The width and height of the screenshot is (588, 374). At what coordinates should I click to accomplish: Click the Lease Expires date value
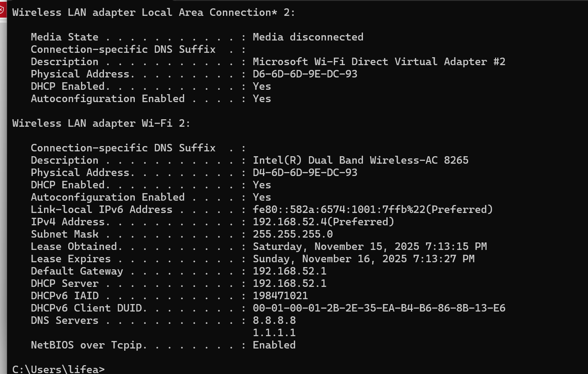point(363,259)
